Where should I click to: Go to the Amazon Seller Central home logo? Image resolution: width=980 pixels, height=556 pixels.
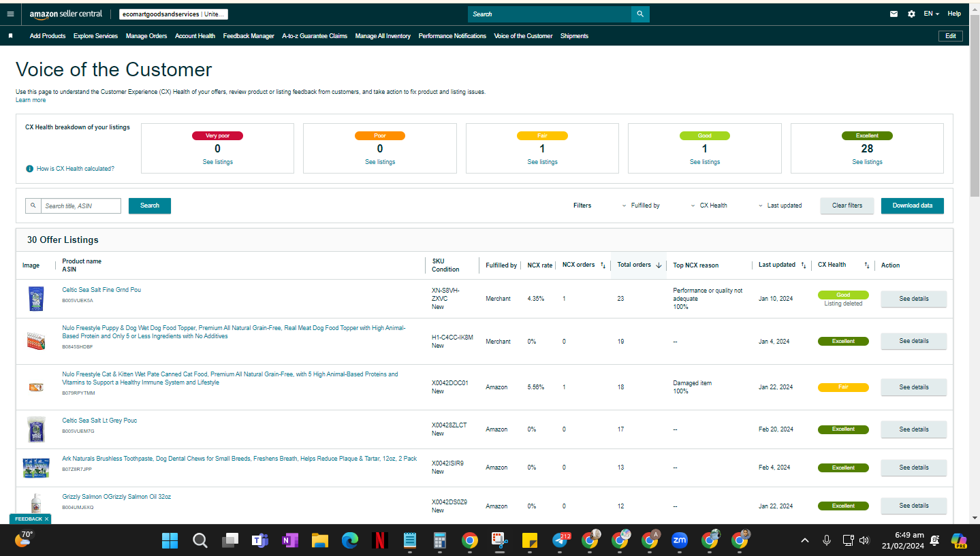(x=66, y=14)
